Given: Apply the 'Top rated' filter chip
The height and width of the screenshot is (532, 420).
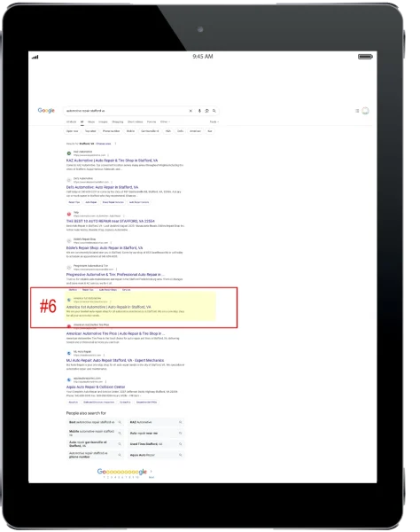Looking at the screenshot, I should point(90,131).
